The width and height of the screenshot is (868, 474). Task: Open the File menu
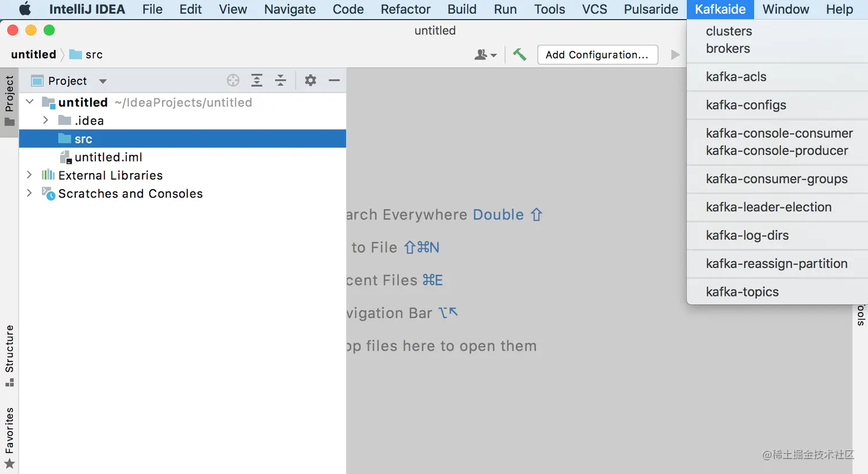pyautogui.click(x=152, y=9)
